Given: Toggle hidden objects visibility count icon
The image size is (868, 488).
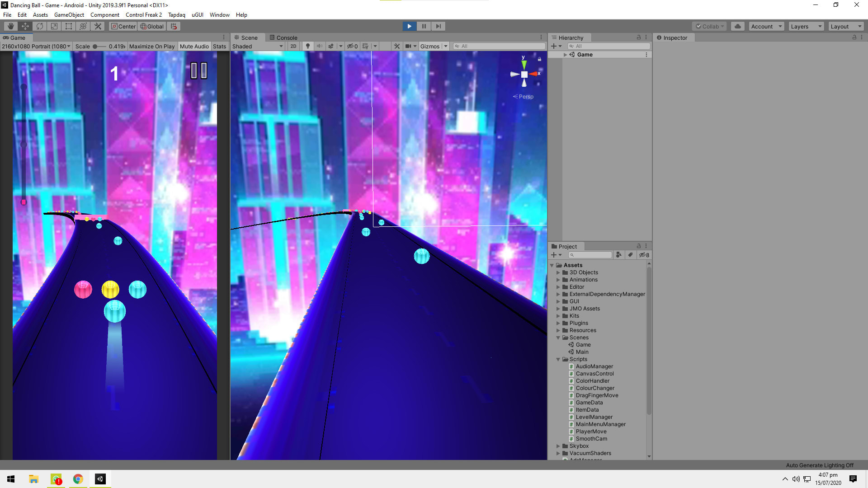Looking at the screenshot, I should click(x=352, y=46).
